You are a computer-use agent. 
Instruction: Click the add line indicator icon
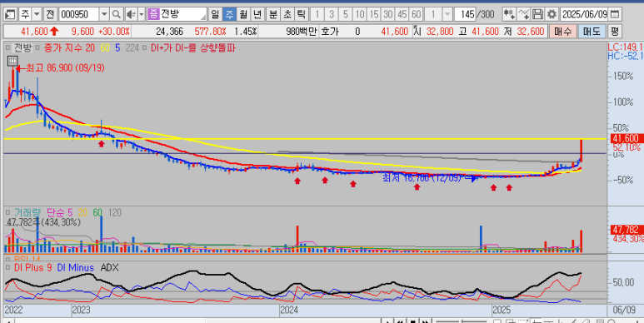coord(523,15)
